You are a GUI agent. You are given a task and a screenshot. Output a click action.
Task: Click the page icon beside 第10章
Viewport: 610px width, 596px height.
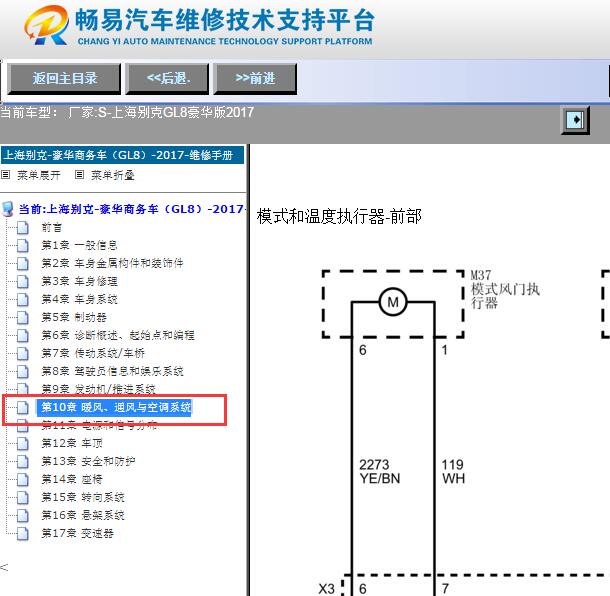tap(23, 407)
